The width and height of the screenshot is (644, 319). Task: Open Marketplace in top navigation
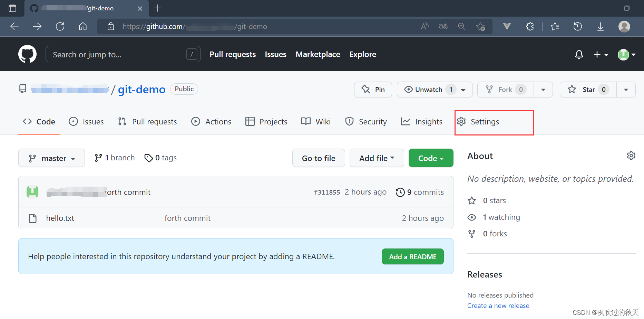coord(318,54)
